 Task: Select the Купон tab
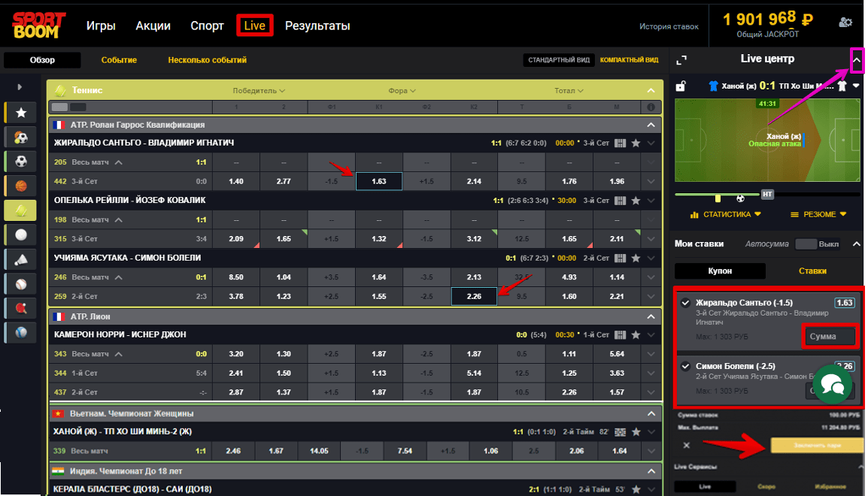[x=720, y=271]
